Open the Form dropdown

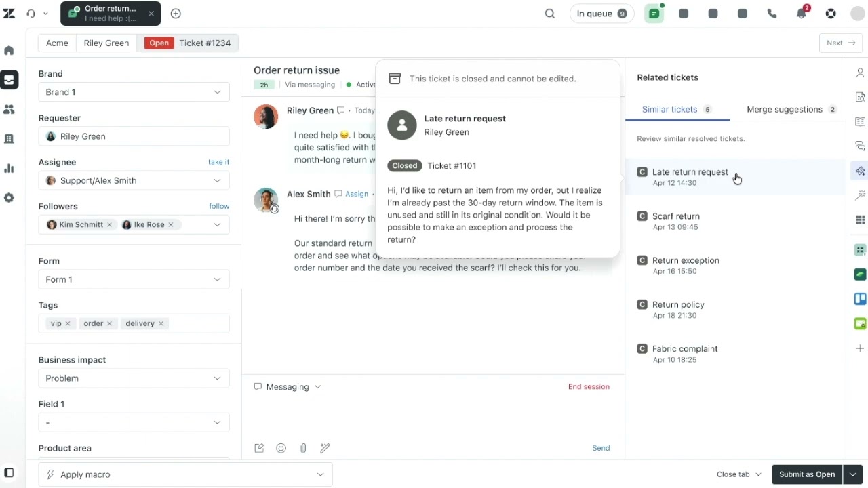click(134, 279)
